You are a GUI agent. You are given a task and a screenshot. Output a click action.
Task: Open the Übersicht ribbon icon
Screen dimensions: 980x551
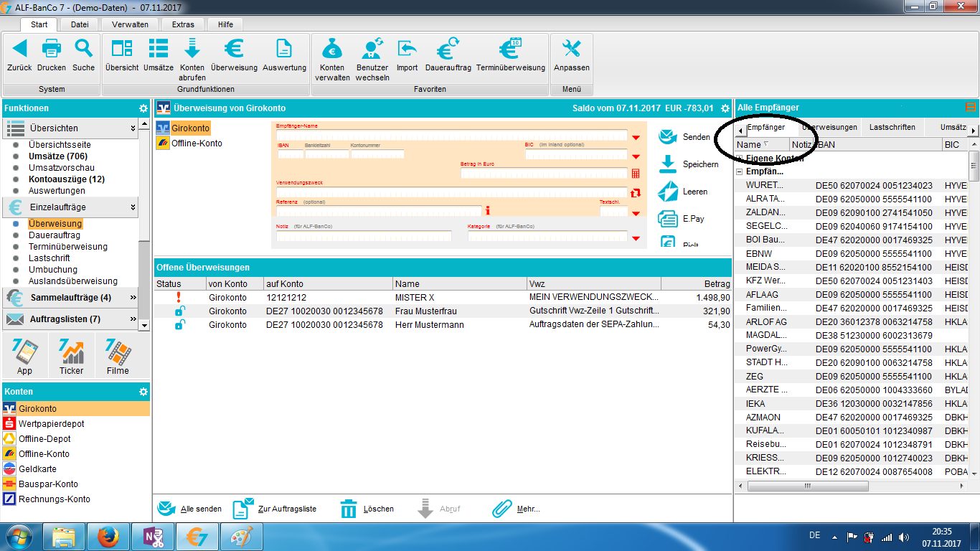click(x=122, y=49)
